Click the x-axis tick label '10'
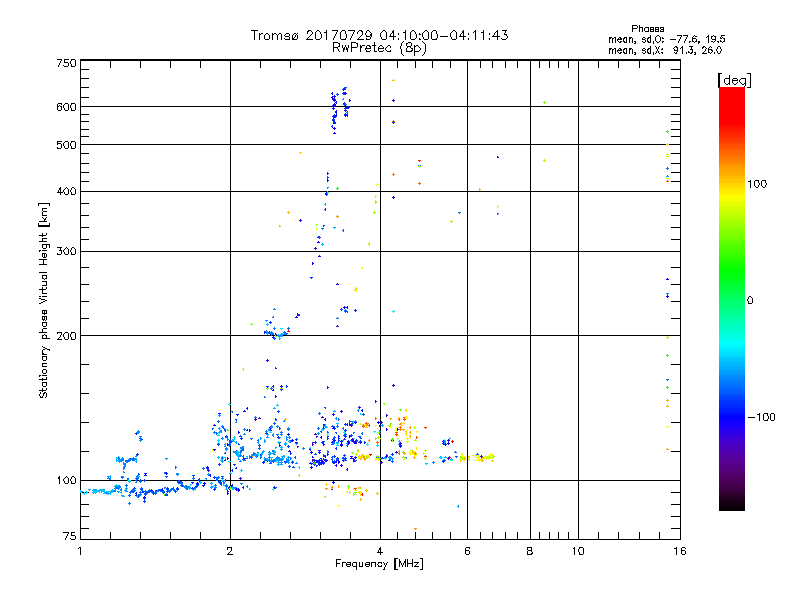 pos(578,551)
